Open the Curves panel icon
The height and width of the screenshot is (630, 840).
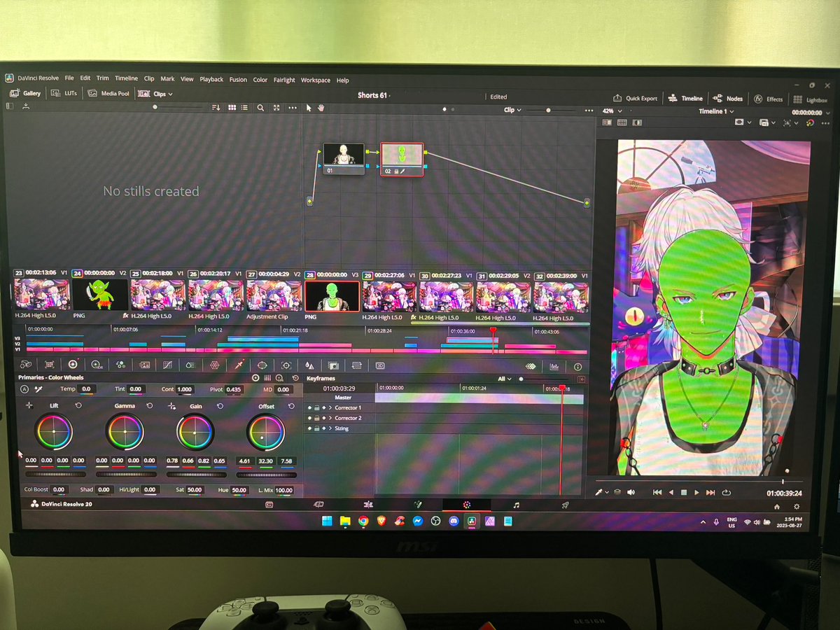click(167, 365)
